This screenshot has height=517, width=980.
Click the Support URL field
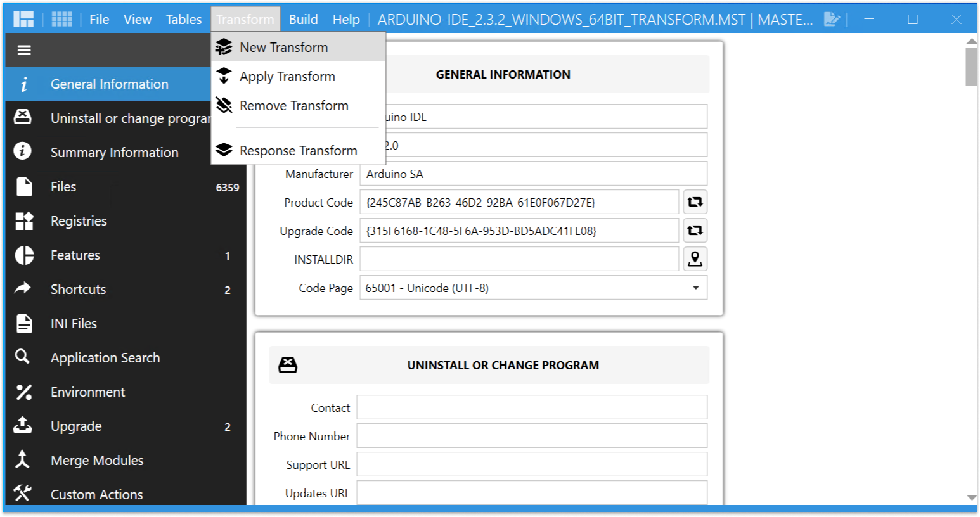click(x=532, y=464)
